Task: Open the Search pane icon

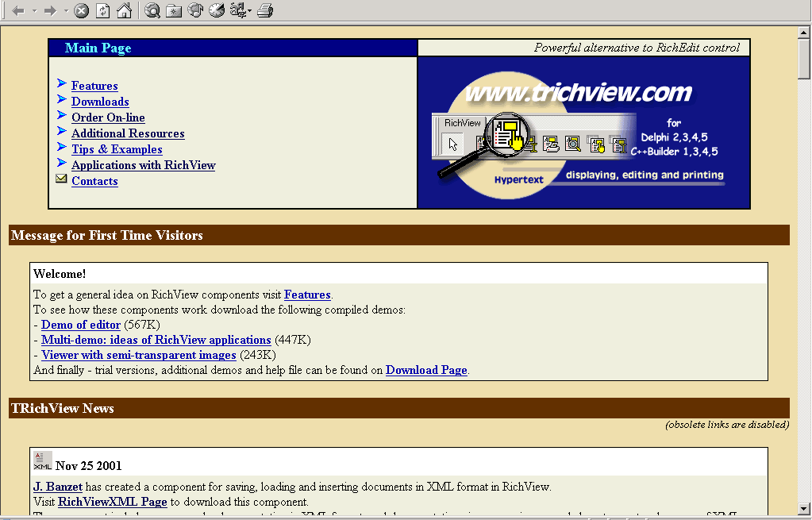Action: coord(152,11)
